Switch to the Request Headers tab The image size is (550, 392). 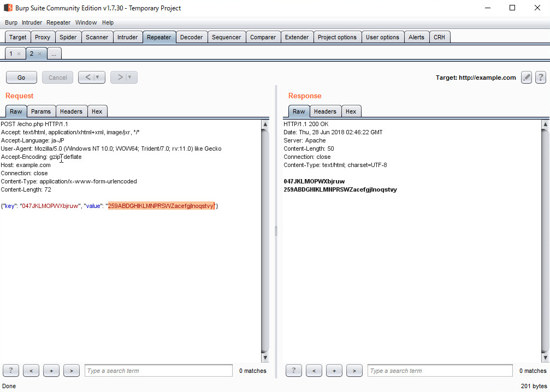pos(71,111)
